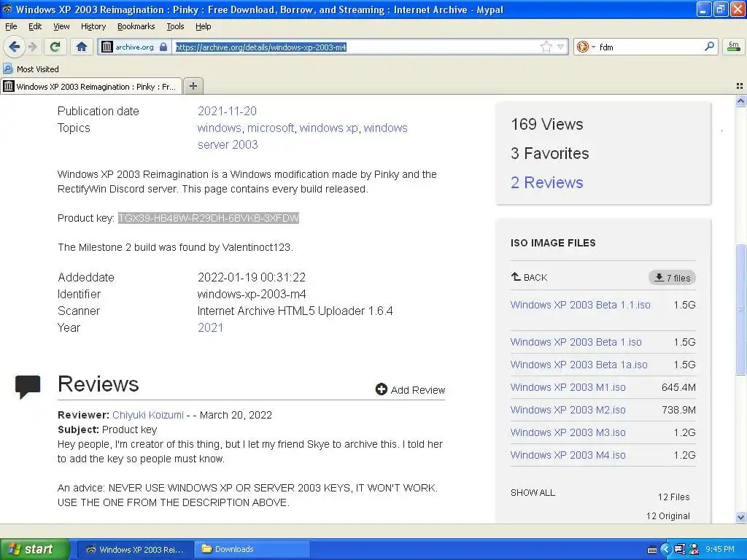Open the 'windows xp' topic link

(x=328, y=128)
